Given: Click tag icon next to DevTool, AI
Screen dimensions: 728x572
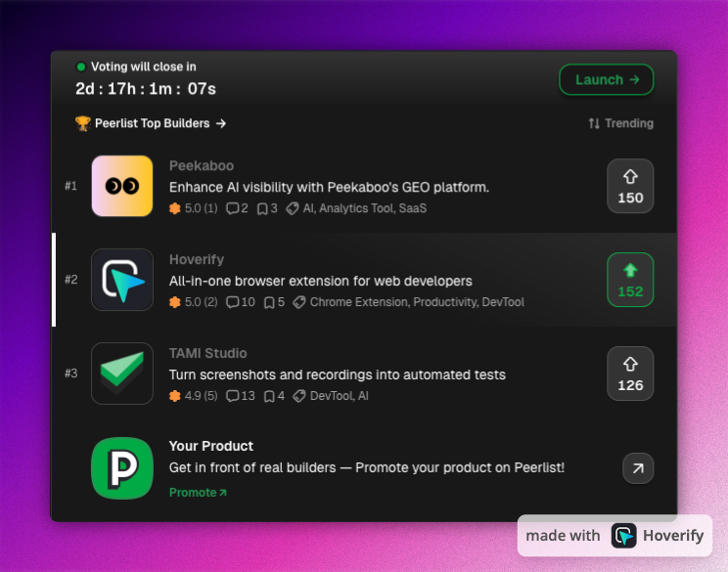Looking at the screenshot, I should click(299, 396).
